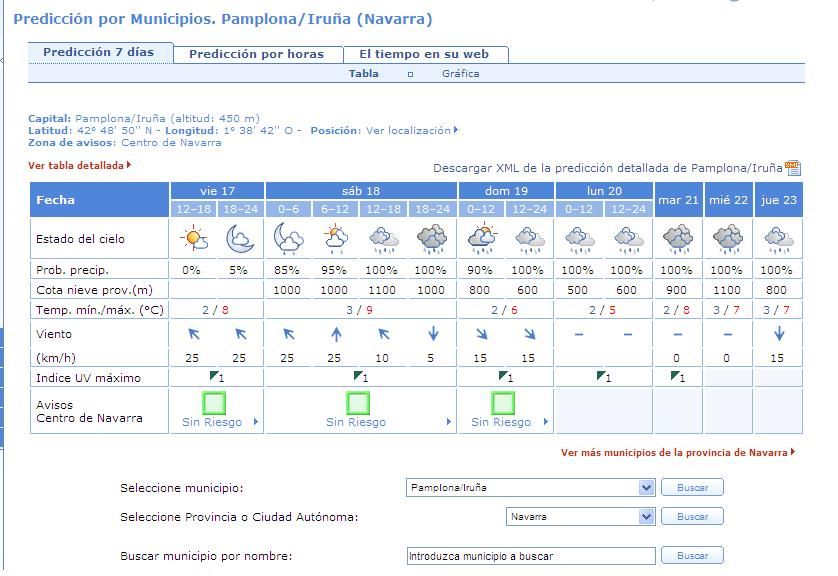838x576 pixels.
Task: Click UV index flag for sáb 18
Action: [x=361, y=377]
